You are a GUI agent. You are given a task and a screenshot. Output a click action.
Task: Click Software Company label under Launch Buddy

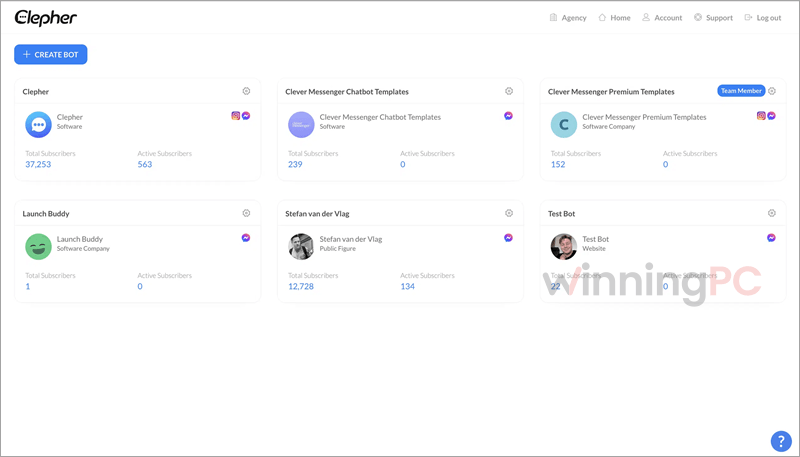(83, 248)
